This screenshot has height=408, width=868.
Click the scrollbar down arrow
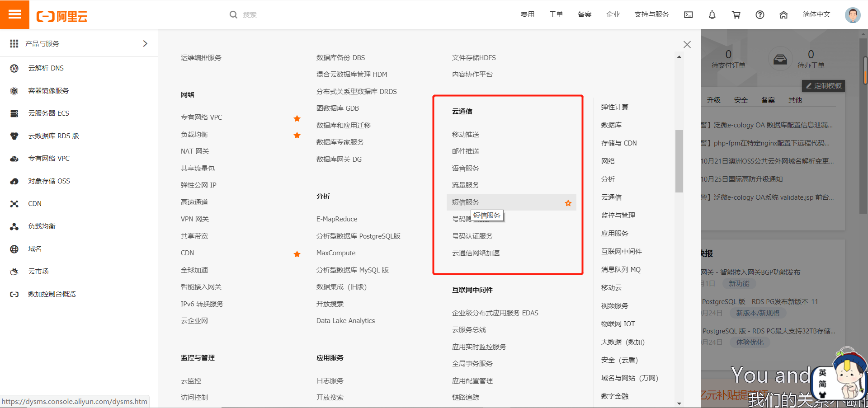point(679,403)
